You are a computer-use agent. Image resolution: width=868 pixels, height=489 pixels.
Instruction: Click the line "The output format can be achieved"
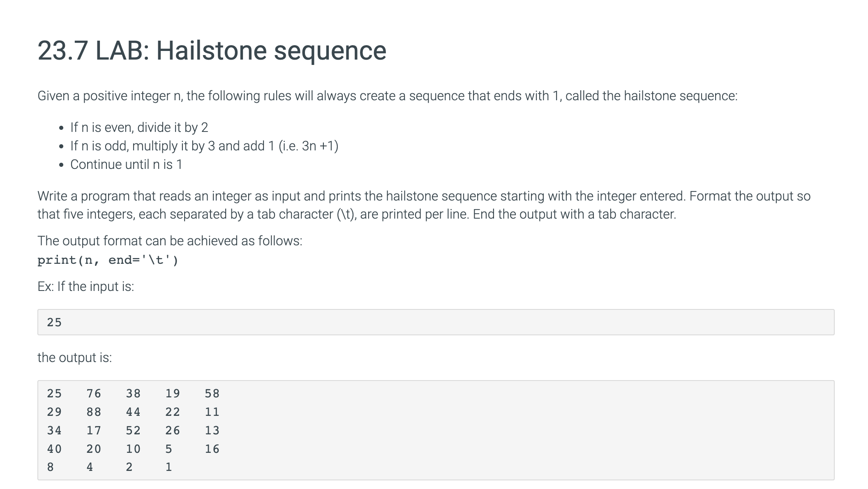(x=170, y=241)
